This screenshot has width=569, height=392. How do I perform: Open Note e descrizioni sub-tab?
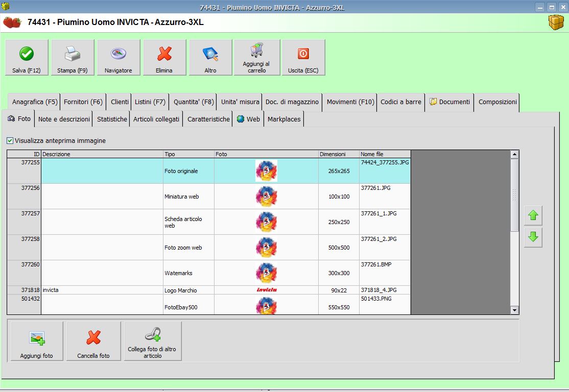[x=64, y=119]
